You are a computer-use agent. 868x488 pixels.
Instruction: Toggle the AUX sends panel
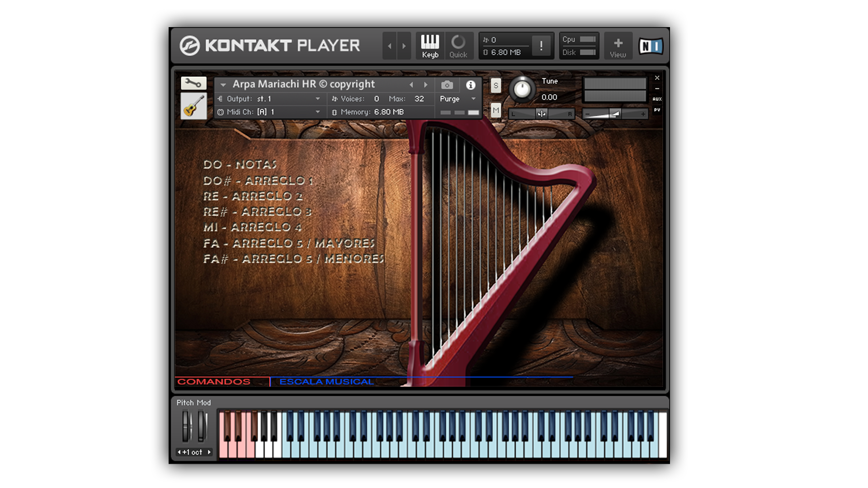pyautogui.click(x=657, y=99)
